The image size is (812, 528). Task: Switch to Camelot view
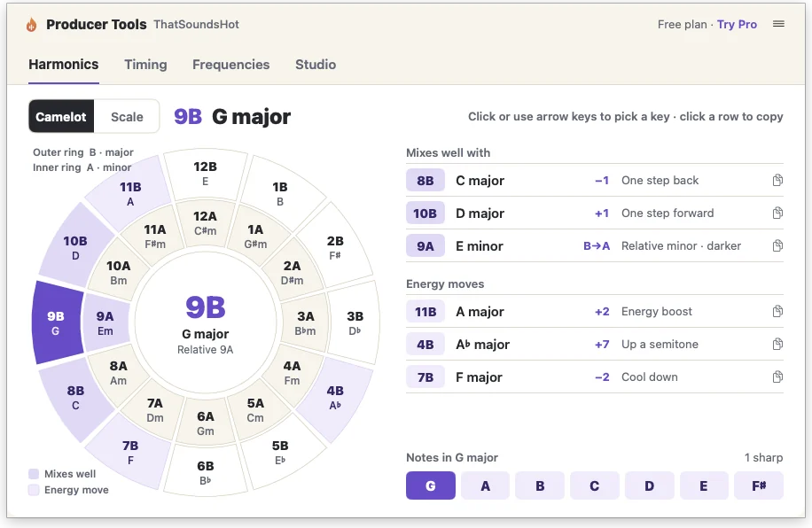tap(61, 116)
